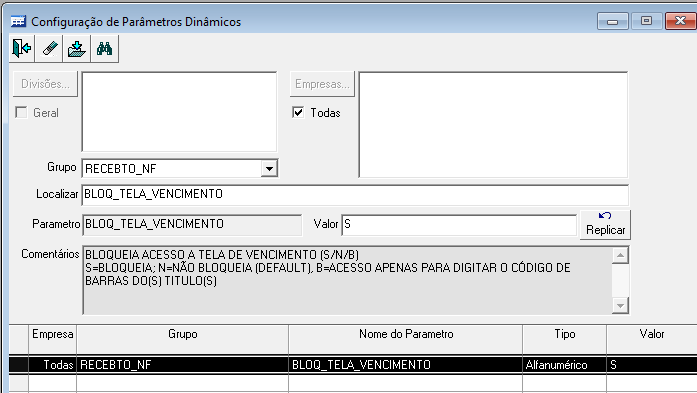Close the Configuração de Parâmetros Dinâmicos window
697x393 pixels.
click(680, 21)
